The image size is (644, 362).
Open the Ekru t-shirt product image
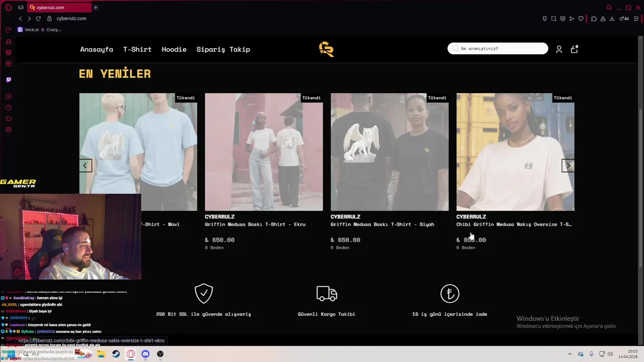[x=264, y=152]
